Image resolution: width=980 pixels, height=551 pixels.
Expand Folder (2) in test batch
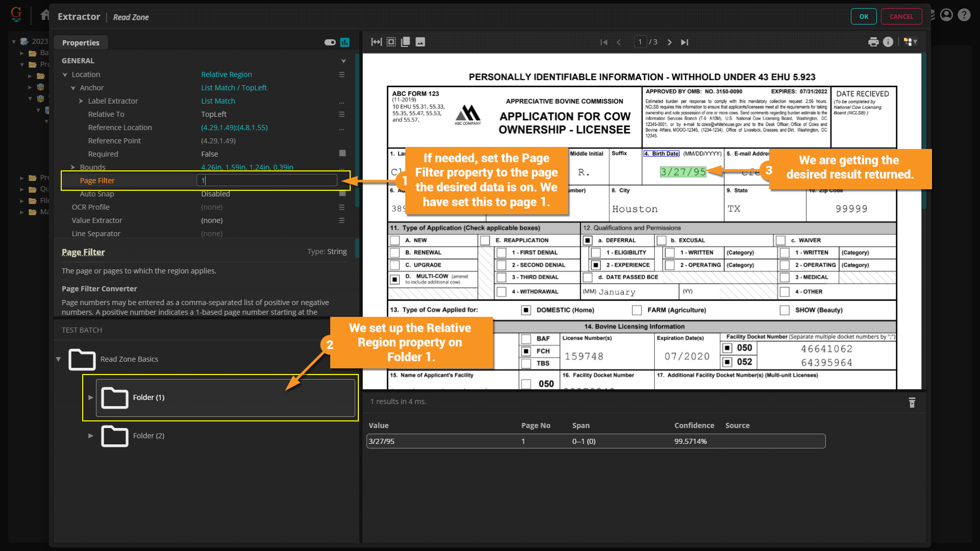coord(91,436)
